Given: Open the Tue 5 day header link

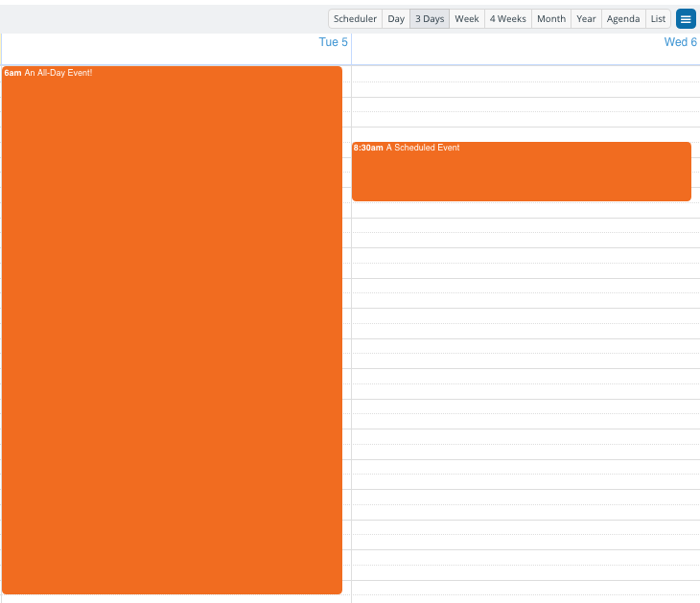Looking at the screenshot, I should pyautogui.click(x=333, y=42).
